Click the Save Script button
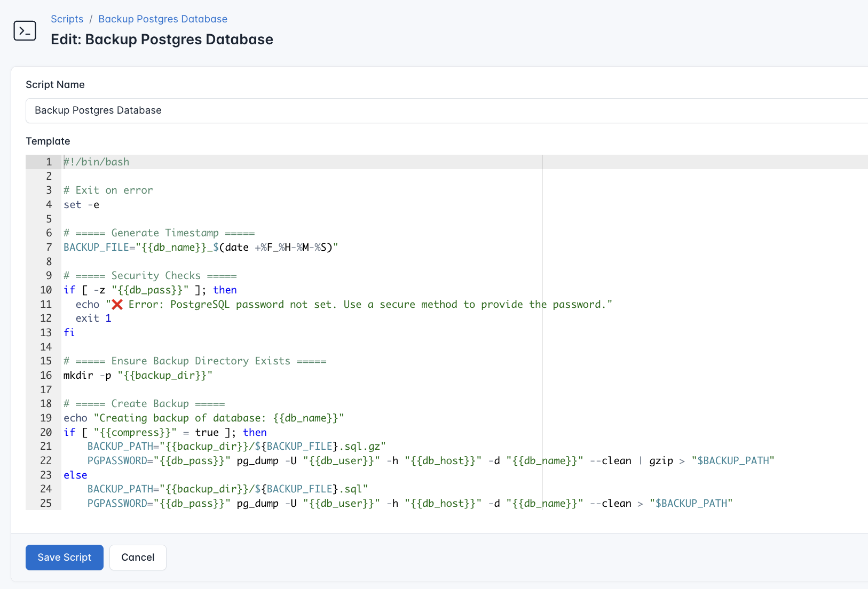Viewport: 868px width, 589px height. 64,557
